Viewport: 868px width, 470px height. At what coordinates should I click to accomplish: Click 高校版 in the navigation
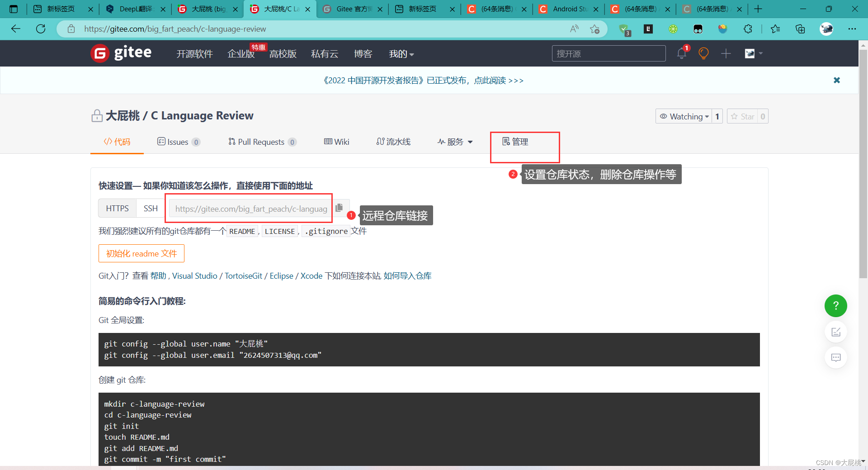pyautogui.click(x=283, y=54)
